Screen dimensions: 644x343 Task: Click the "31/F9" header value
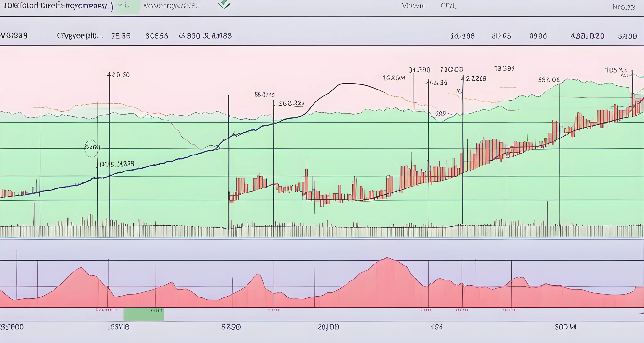[501, 36]
